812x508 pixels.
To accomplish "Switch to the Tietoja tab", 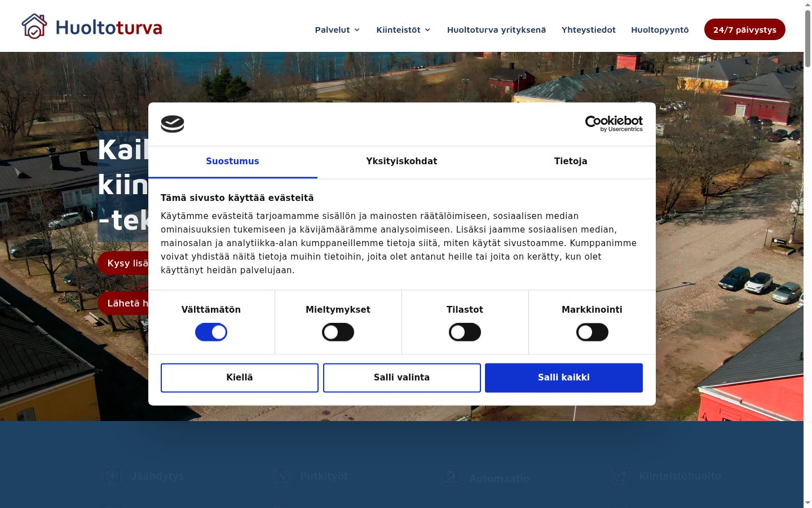I will tap(571, 162).
